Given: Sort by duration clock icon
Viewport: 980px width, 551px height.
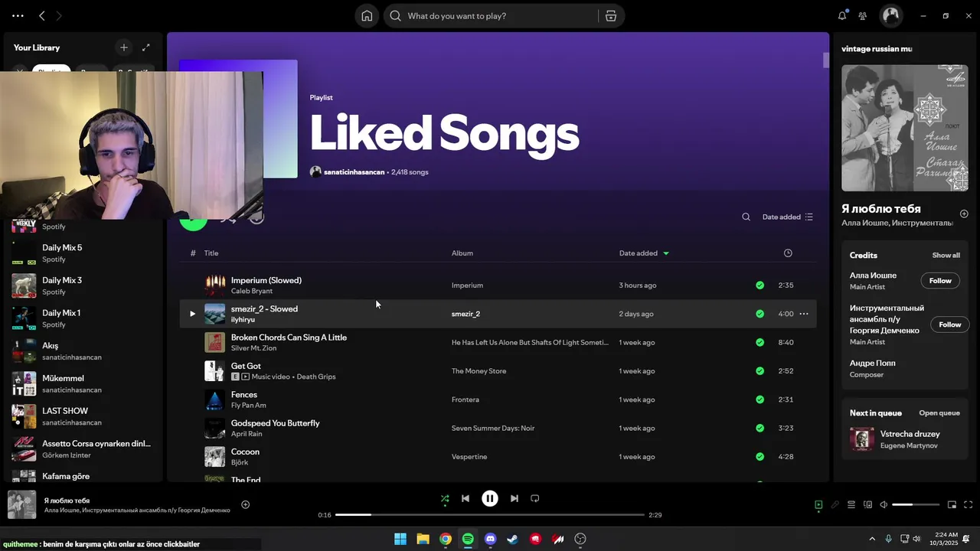Looking at the screenshot, I should point(788,253).
